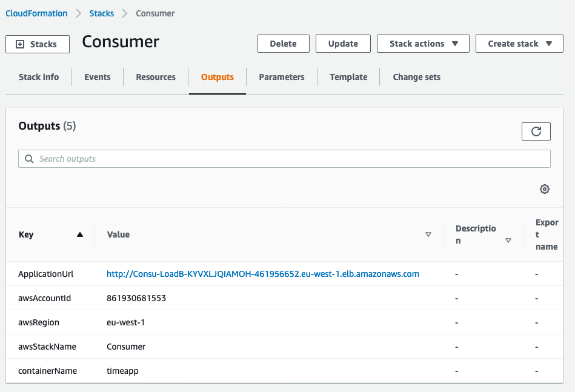Click inside the Search outputs field
Image resolution: width=575 pixels, height=392 pixels.
tap(242, 158)
